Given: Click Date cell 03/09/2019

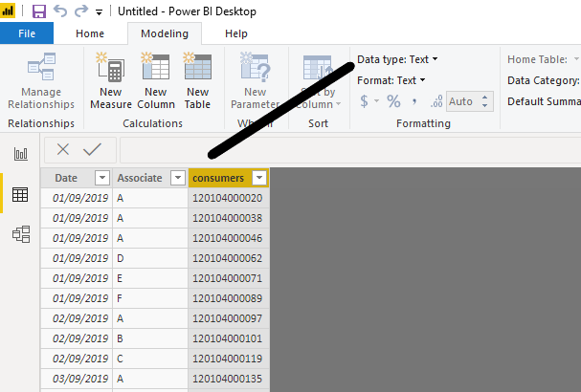Looking at the screenshot, I should click(x=77, y=379).
